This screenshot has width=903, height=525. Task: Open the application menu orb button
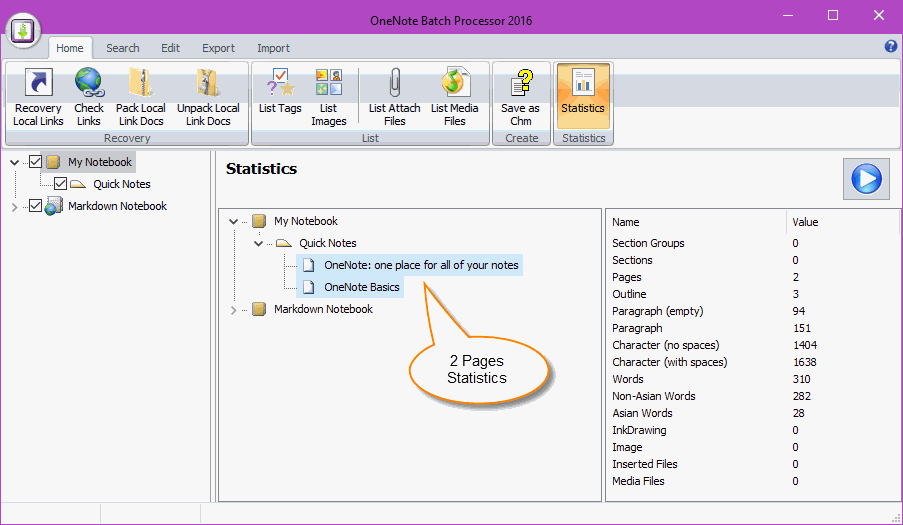[24, 31]
